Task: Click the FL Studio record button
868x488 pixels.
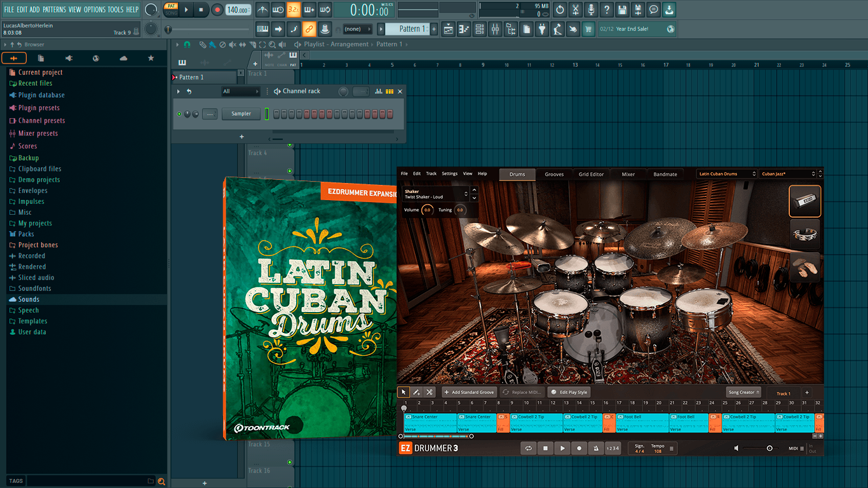Action: coord(217,10)
